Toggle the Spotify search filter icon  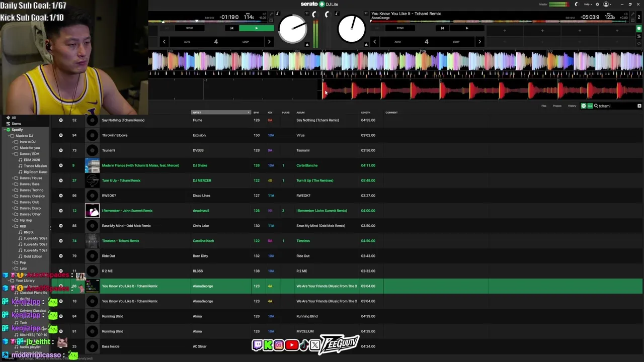click(x=584, y=106)
